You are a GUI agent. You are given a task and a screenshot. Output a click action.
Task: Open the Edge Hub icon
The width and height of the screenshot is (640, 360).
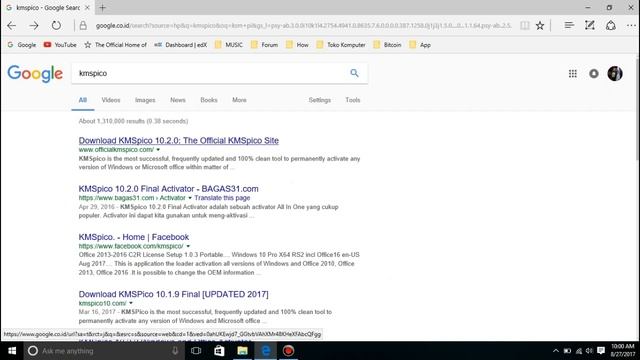coord(569,25)
